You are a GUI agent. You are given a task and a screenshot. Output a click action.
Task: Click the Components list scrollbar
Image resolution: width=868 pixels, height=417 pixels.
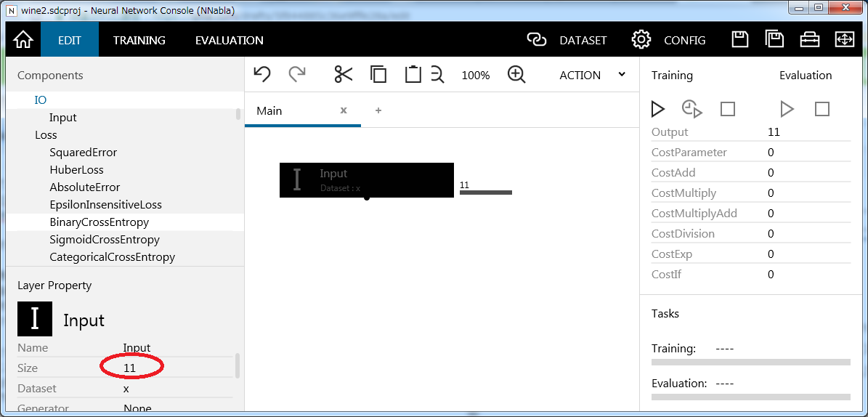coord(238,113)
